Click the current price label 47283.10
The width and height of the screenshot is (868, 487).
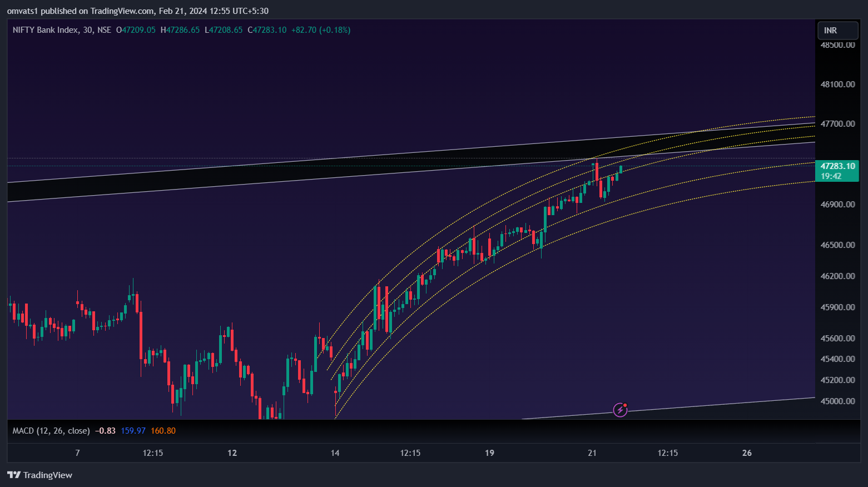(x=837, y=166)
